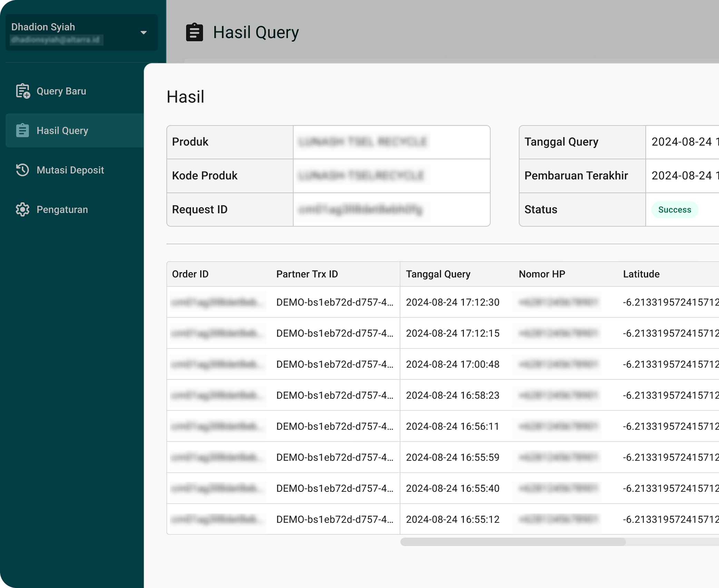
Task: Open the Partner Trx ID column header
Action: pyautogui.click(x=306, y=274)
